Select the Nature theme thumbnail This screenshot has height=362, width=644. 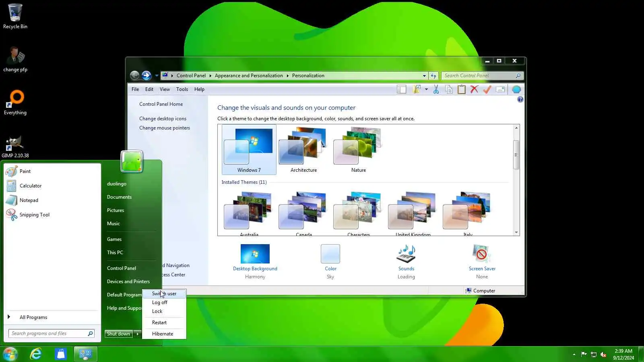click(x=358, y=150)
